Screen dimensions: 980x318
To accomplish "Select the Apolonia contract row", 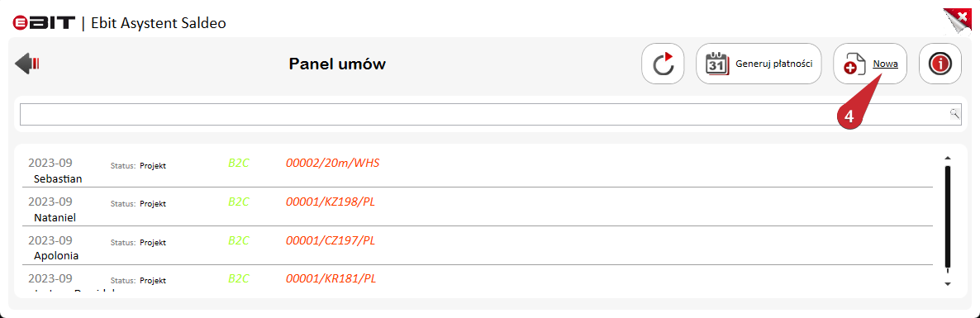I will [x=473, y=247].
